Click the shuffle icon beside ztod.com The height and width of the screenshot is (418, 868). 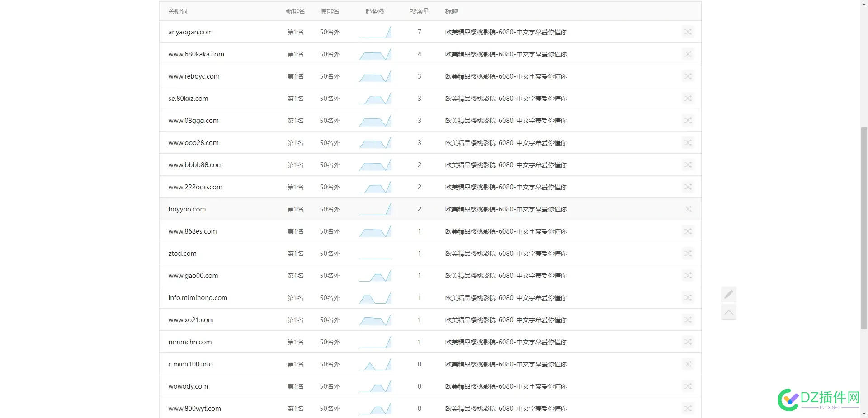coord(688,253)
